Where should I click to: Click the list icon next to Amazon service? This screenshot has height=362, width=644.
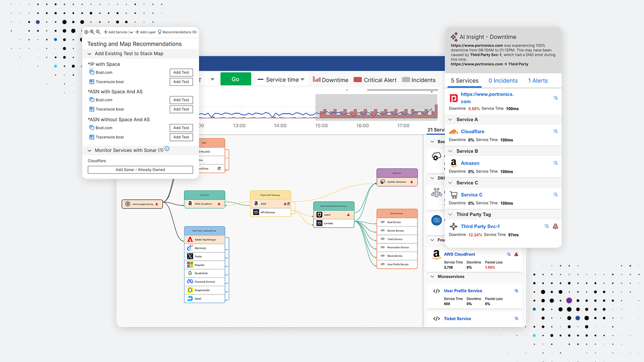pos(555,163)
